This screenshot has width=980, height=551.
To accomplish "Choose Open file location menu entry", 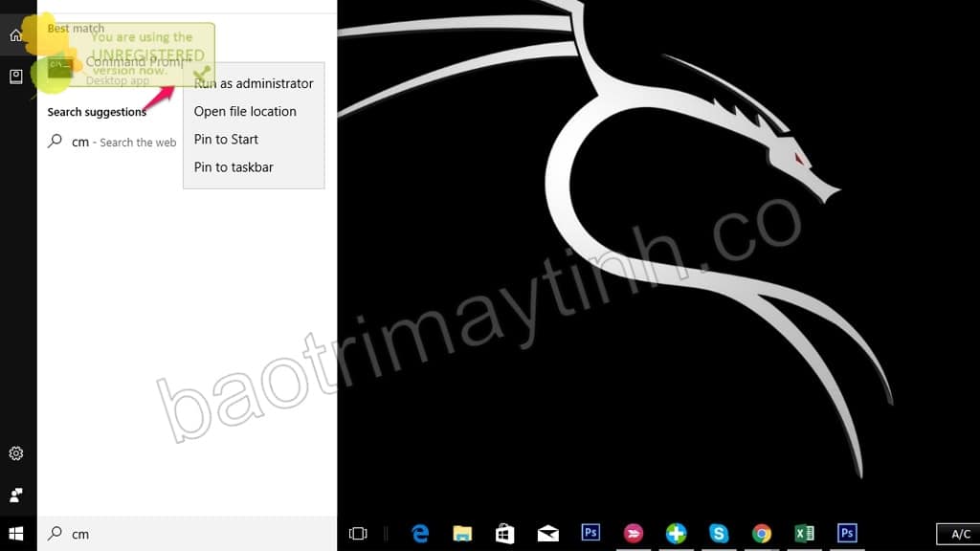I will pyautogui.click(x=245, y=111).
